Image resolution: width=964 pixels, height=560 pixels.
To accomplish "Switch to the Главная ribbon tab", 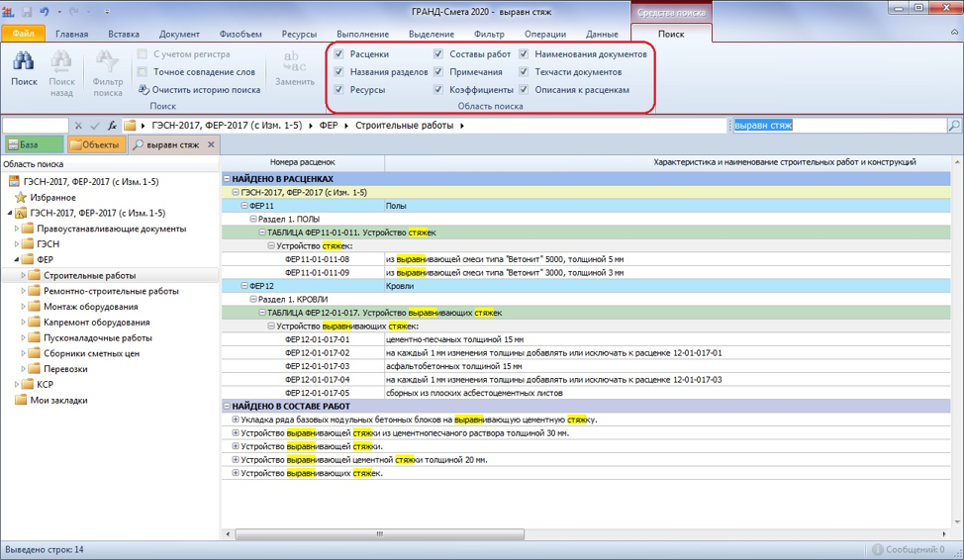I will point(72,34).
